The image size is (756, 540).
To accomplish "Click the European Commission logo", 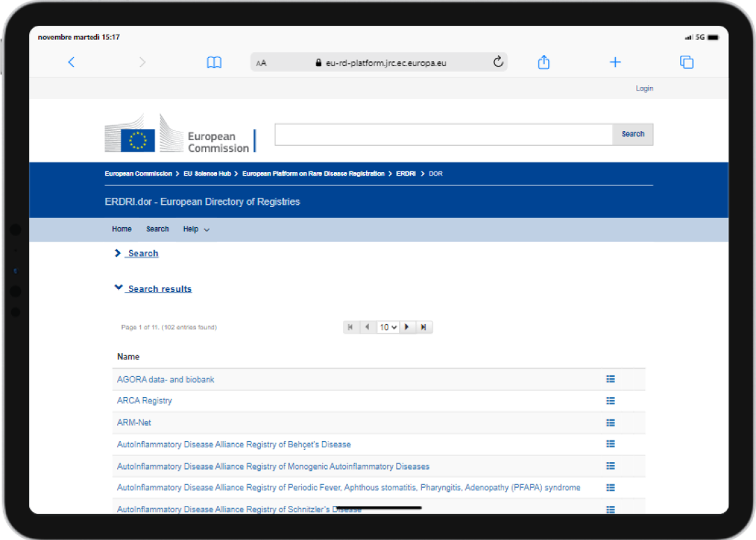I will pos(181,134).
